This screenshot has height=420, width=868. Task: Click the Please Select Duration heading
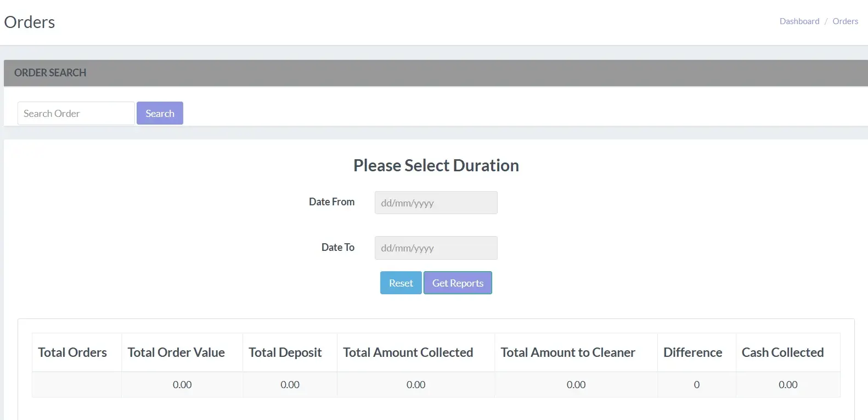pyautogui.click(x=436, y=166)
